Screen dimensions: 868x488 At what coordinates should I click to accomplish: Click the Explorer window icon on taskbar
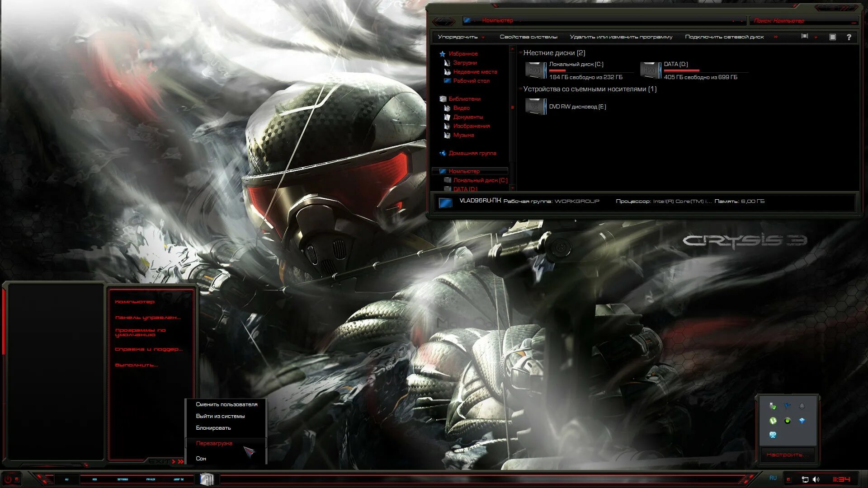coord(207,479)
